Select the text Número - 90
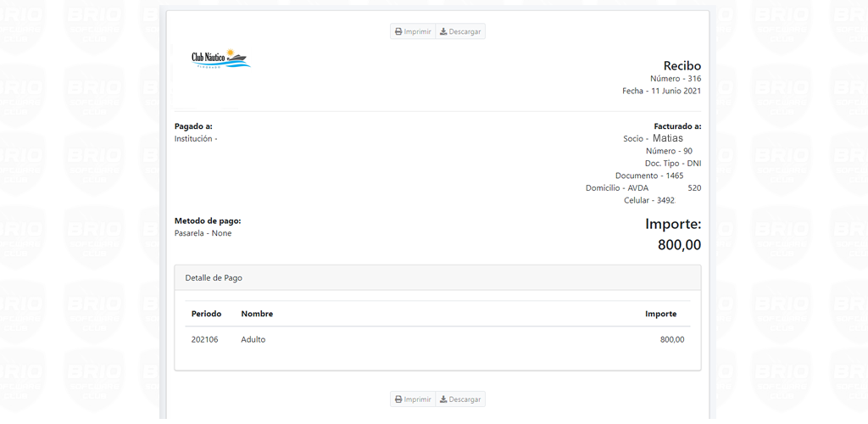Screen dimensions: 868x424 point(669,151)
